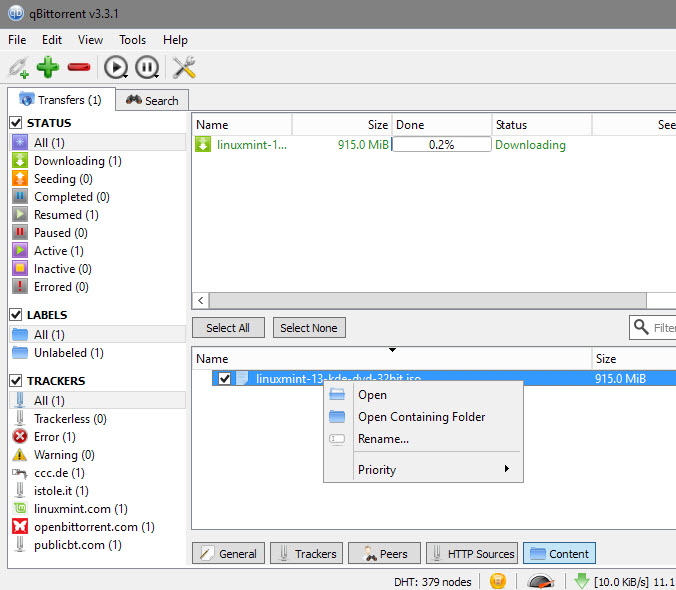Open the View menu
The width and height of the screenshot is (676, 590).
pyautogui.click(x=90, y=40)
